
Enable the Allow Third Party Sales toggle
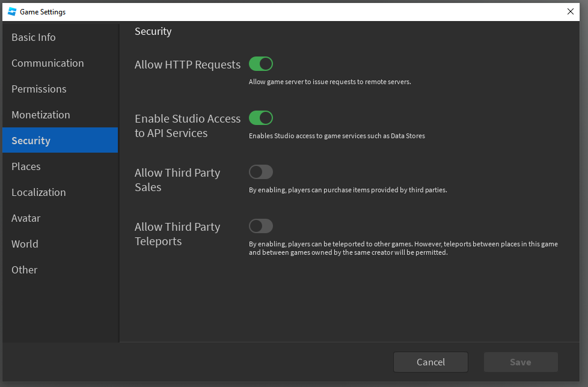pyautogui.click(x=260, y=172)
